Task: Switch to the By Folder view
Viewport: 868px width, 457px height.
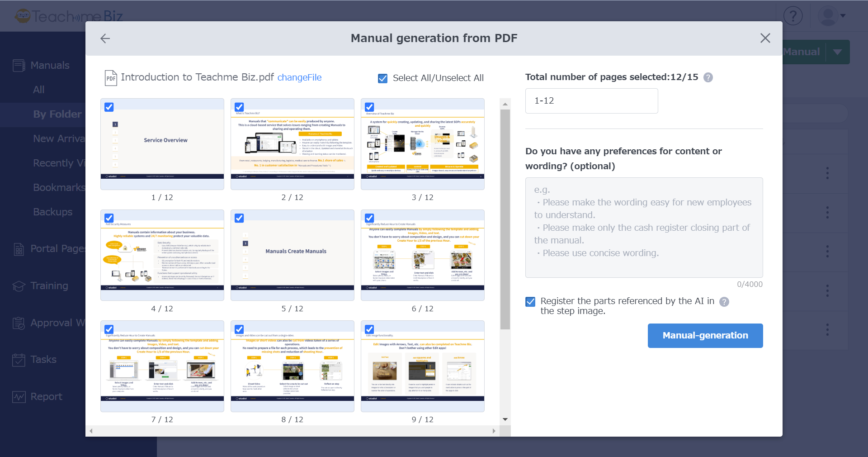Action: coord(57,114)
